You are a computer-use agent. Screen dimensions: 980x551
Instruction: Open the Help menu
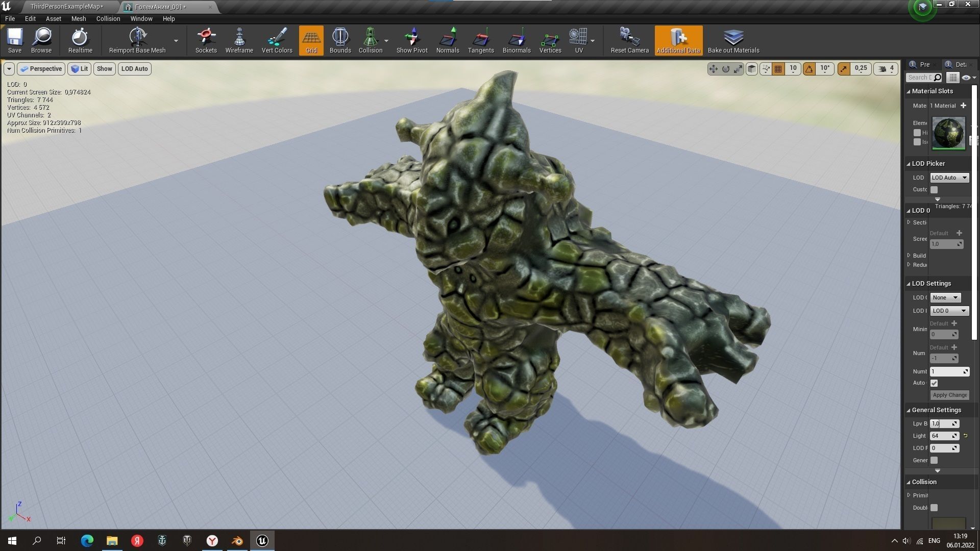tap(168, 18)
